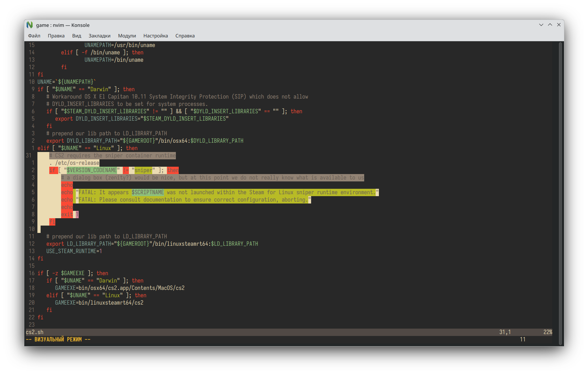Click the DYLD_INSERT_LIBRARIES to be set comment

pyautogui.click(x=127, y=104)
